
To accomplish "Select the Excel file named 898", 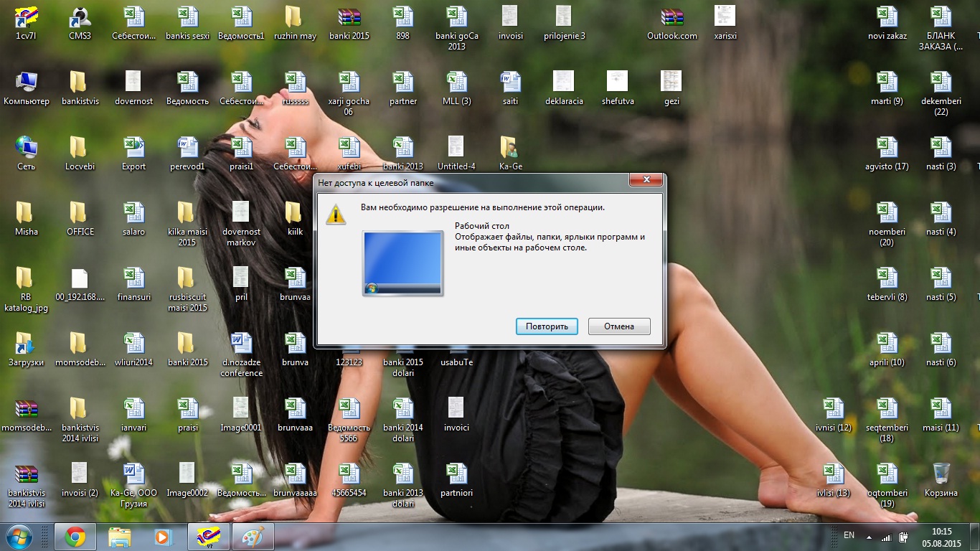I will [403, 23].
